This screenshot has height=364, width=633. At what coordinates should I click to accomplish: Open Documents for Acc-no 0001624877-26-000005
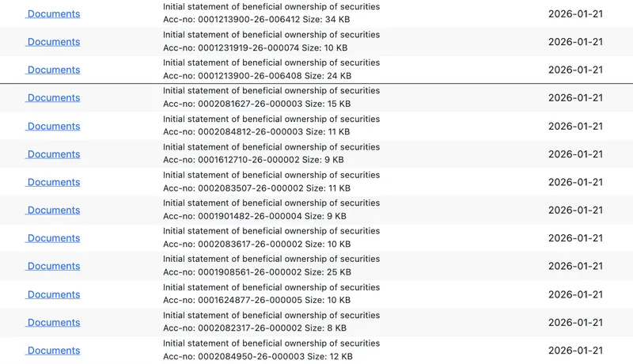[53, 294]
